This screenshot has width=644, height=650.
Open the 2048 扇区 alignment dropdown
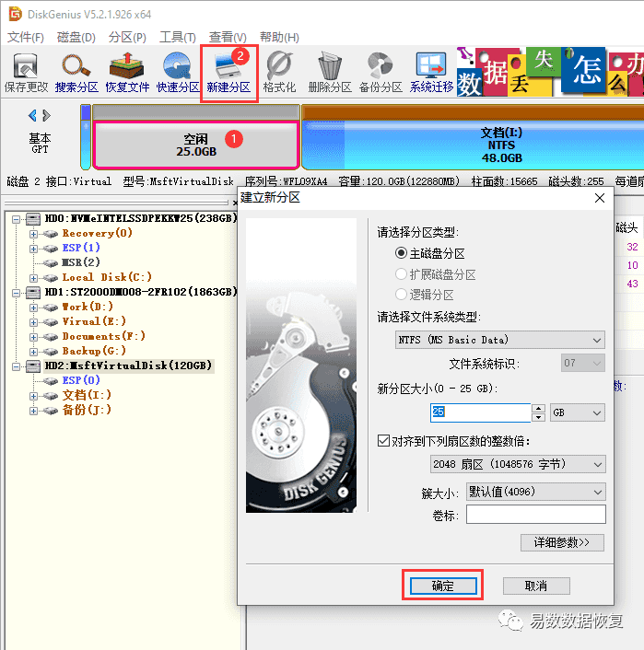coord(518,464)
